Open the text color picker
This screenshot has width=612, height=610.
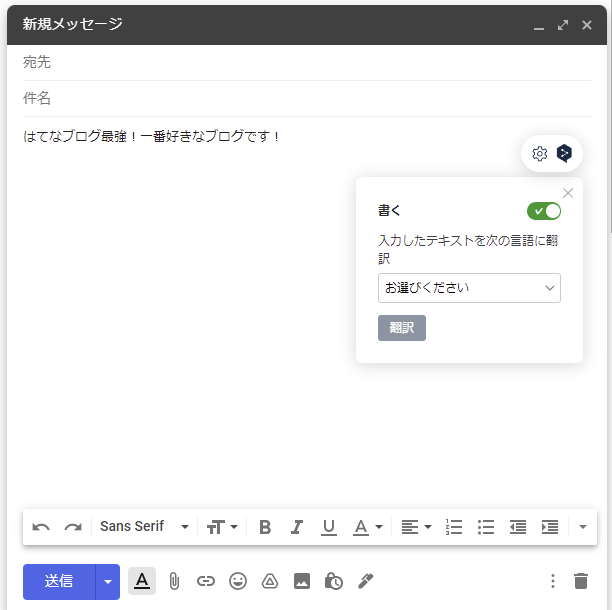pos(368,527)
